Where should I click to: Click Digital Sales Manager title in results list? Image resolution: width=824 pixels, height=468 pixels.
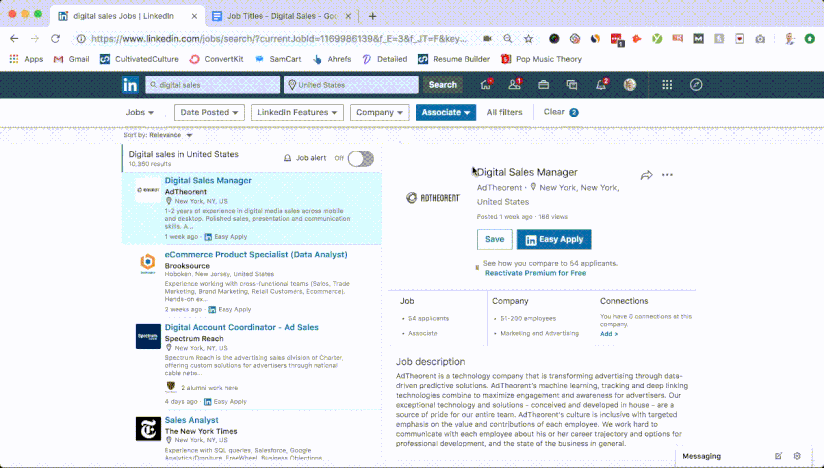coord(208,181)
